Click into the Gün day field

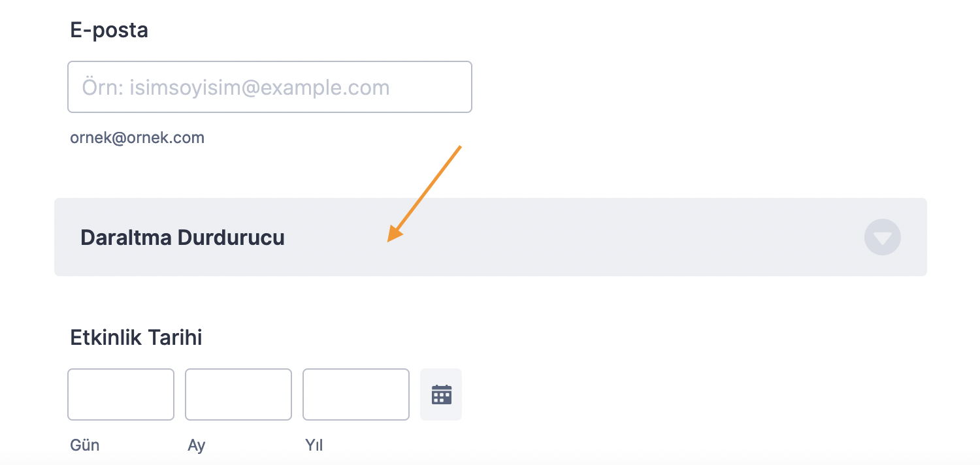(121, 394)
